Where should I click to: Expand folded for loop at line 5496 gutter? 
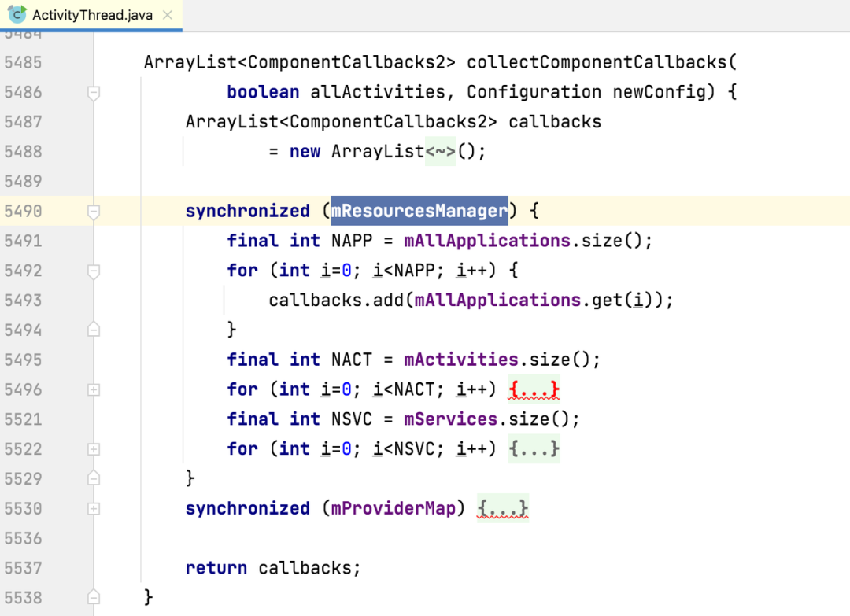pyautogui.click(x=94, y=390)
